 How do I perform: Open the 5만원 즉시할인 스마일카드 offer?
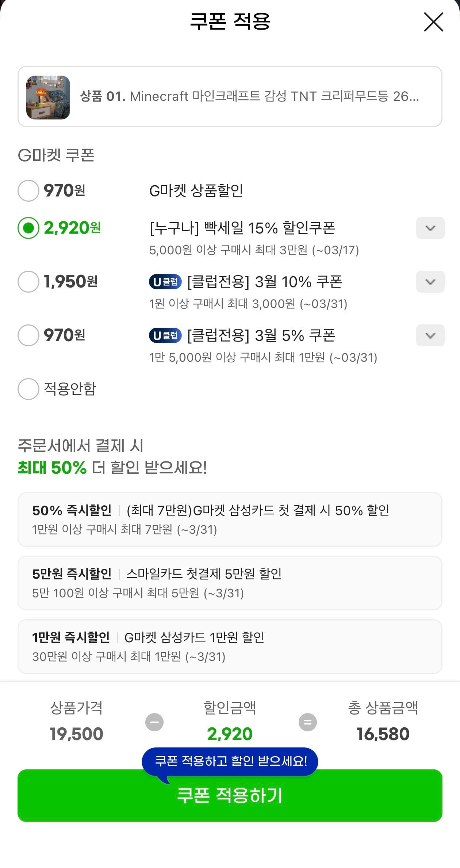point(230,583)
